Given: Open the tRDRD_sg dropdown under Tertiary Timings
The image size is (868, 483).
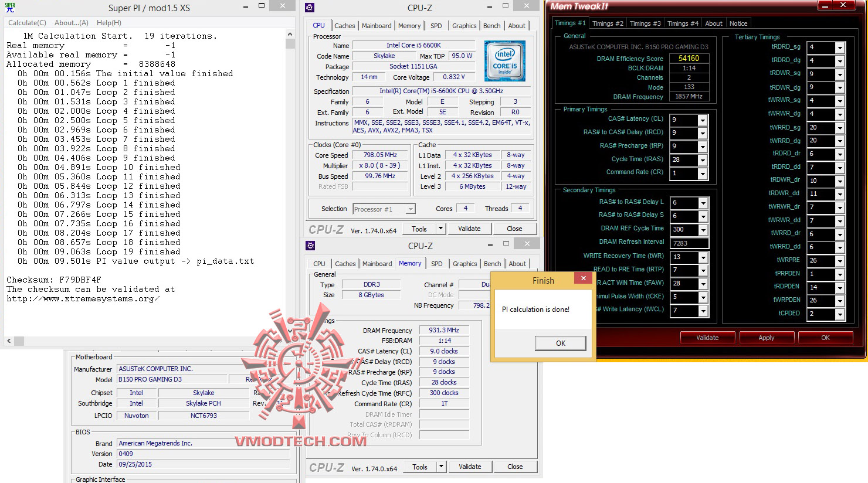Looking at the screenshot, I should point(840,47).
